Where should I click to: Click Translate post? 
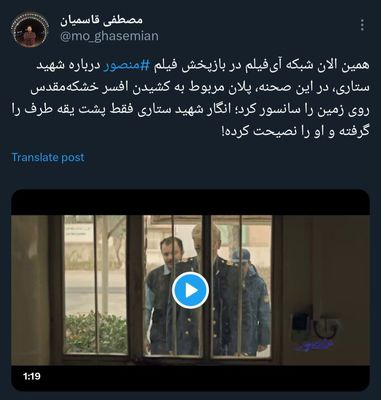click(x=48, y=157)
